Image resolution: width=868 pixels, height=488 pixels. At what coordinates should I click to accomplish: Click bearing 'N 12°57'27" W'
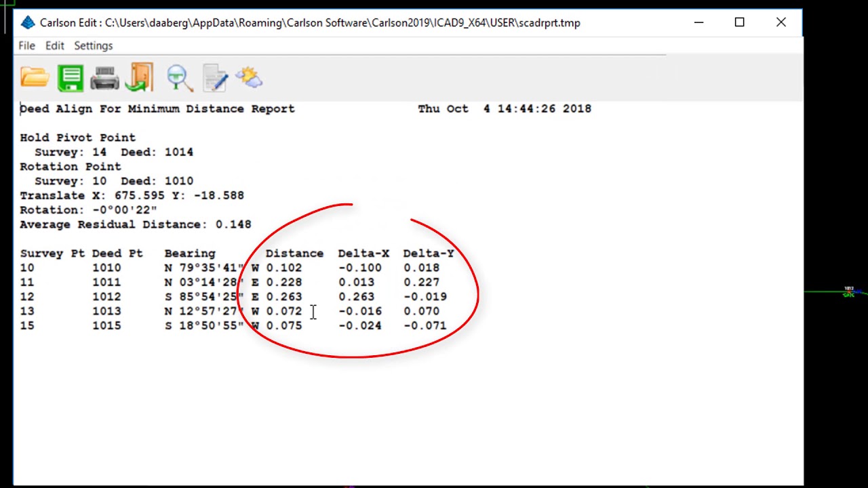[212, 311]
